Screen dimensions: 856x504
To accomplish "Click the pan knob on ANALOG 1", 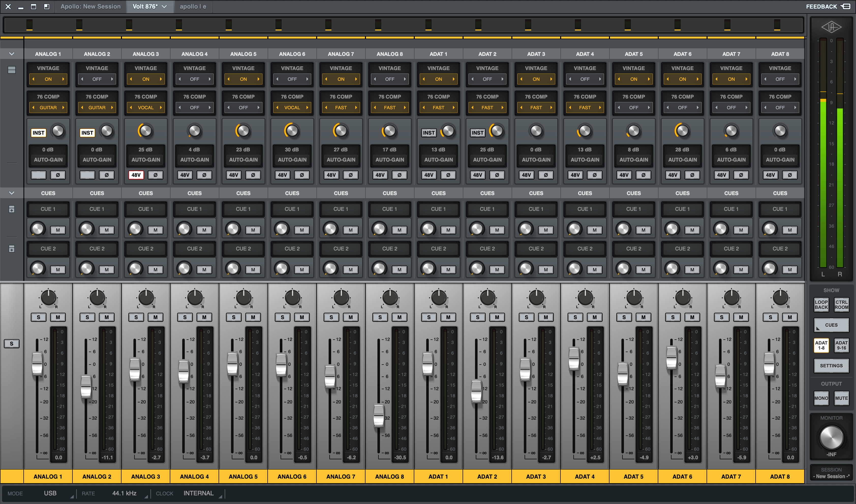I will coord(48,298).
